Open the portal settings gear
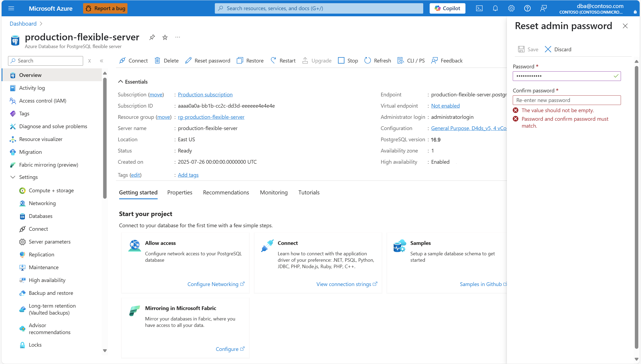This screenshot has height=364, width=641. (x=511, y=8)
